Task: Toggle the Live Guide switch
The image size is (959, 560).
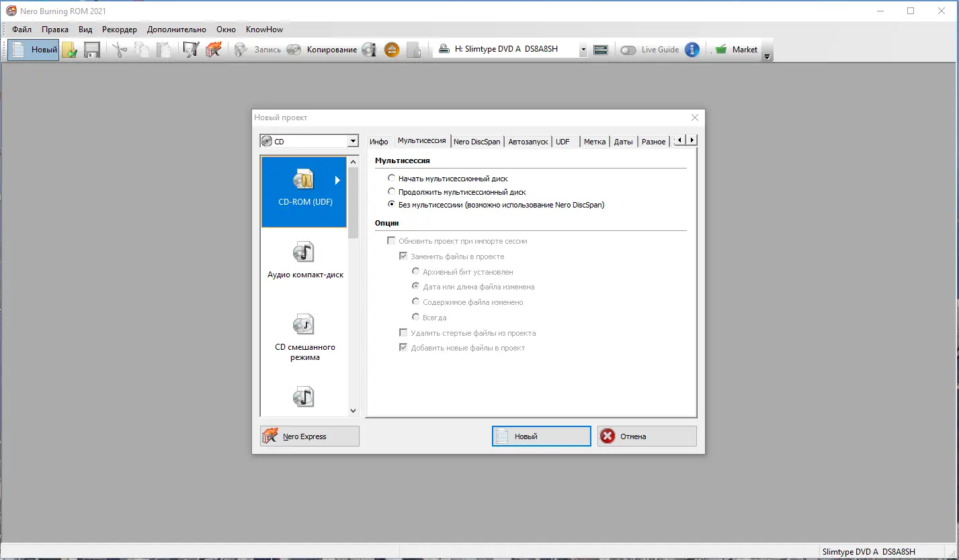Action: point(628,49)
